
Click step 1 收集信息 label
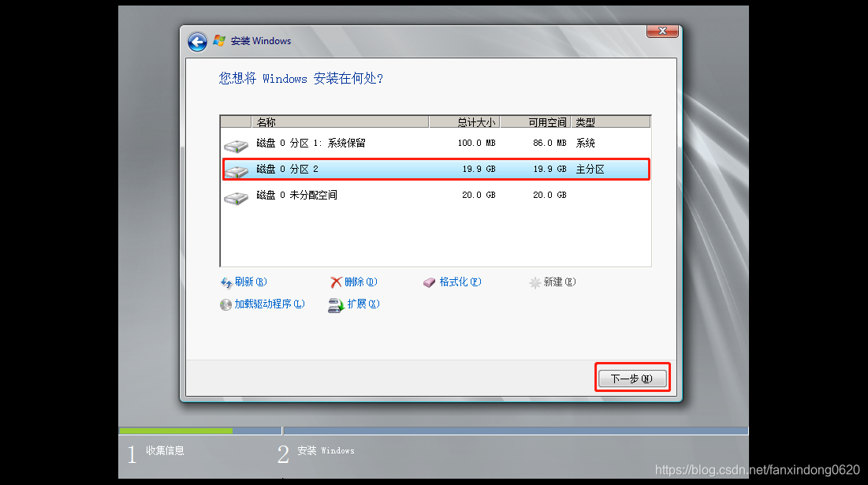tap(165, 450)
